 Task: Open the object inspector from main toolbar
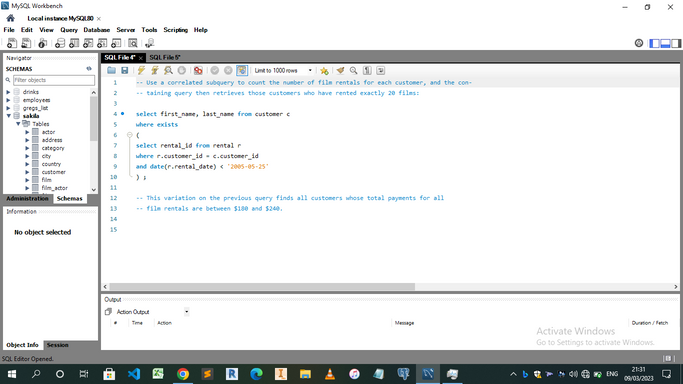pos(42,43)
